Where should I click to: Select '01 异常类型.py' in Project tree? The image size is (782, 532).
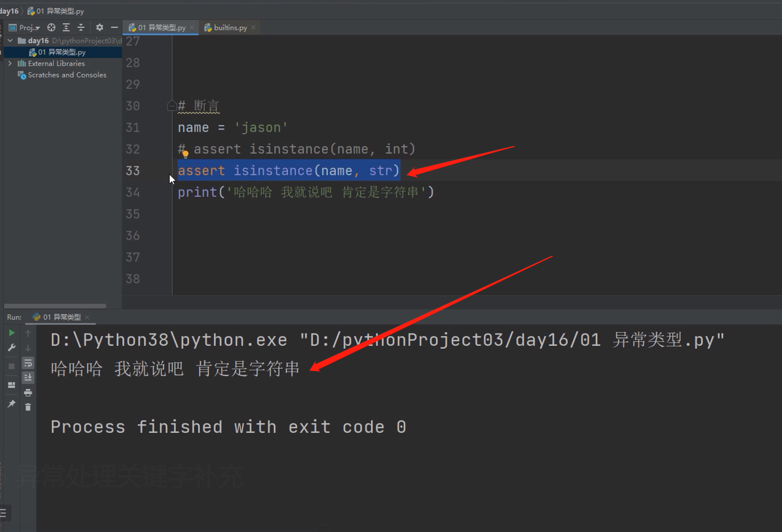pos(62,52)
